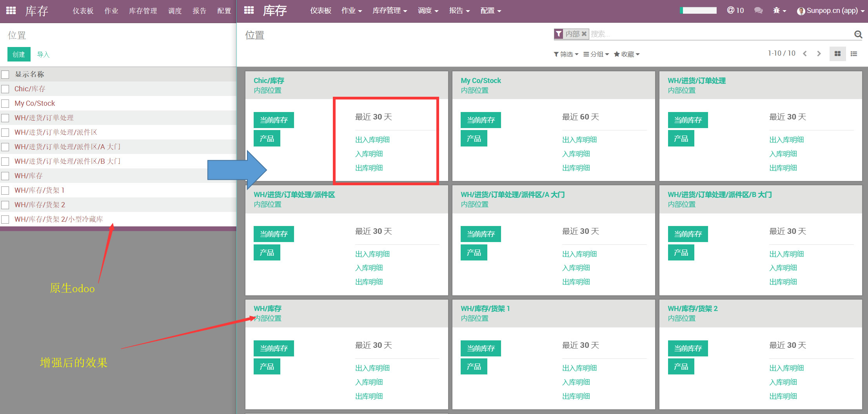Open the 分组 group-by dropdown

(596, 54)
